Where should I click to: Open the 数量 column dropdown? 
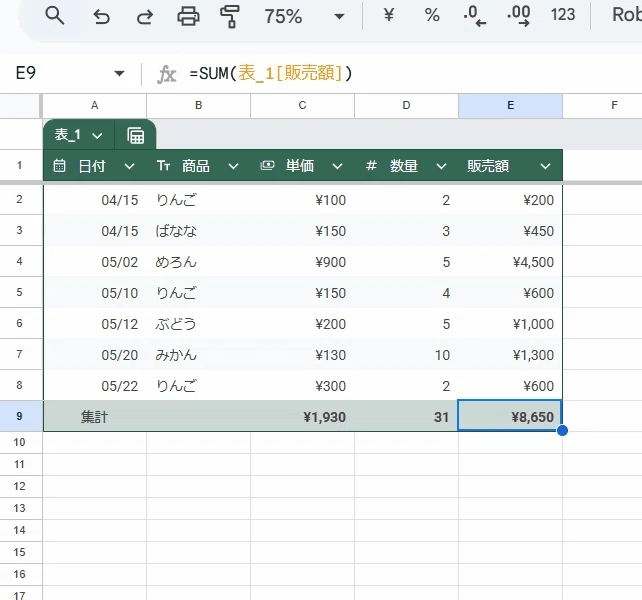point(441,166)
